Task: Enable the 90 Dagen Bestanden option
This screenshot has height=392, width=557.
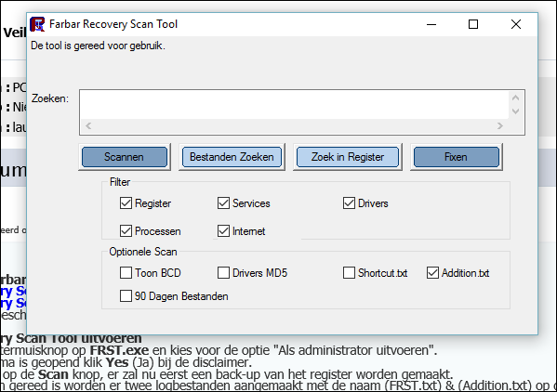Action: click(x=126, y=296)
